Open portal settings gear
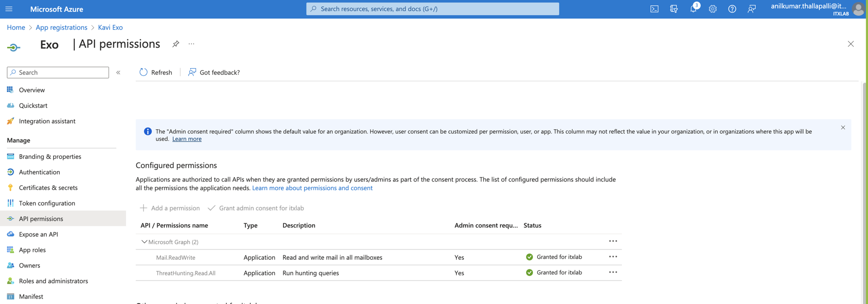Viewport: 868px width, 304px height. point(713,9)
